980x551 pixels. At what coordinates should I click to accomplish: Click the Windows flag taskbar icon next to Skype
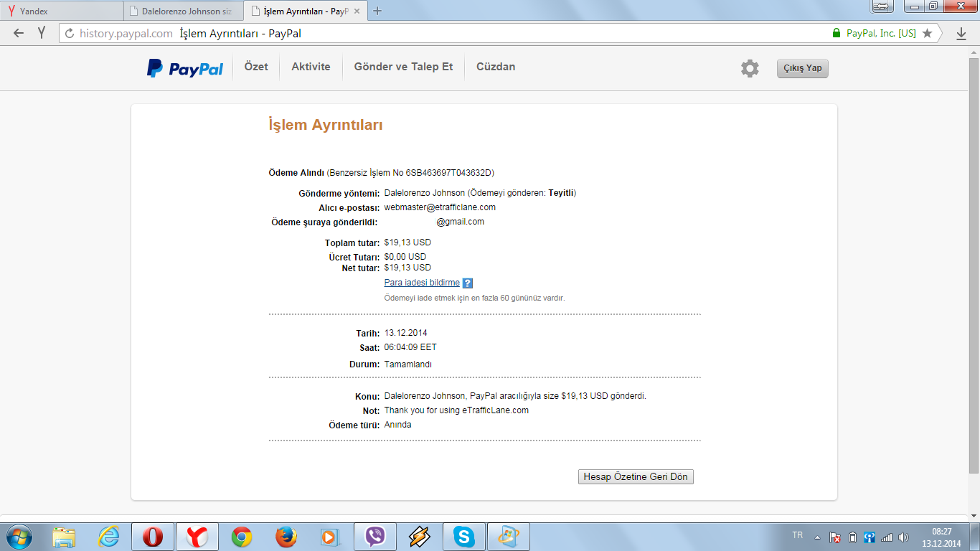tap(509, 537)
